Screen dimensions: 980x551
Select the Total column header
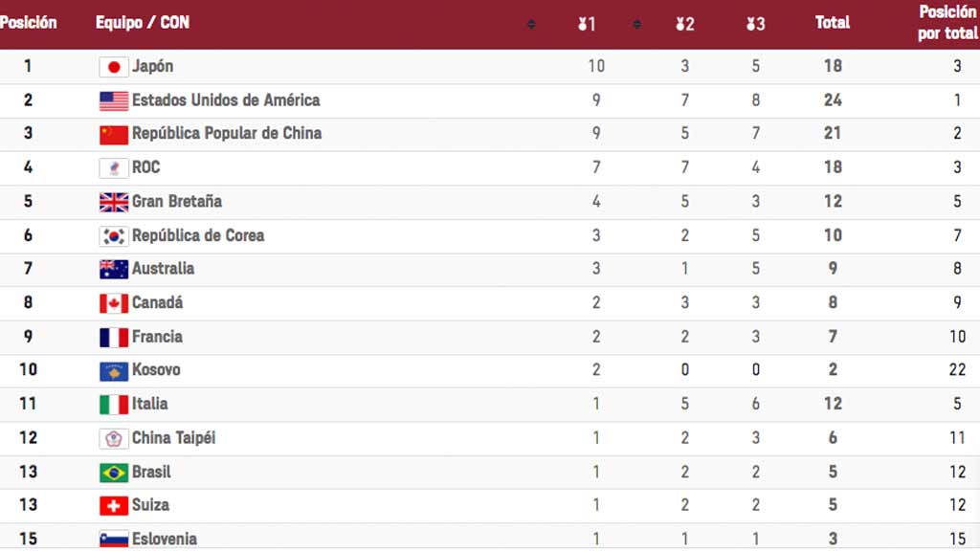click(833, 23)
